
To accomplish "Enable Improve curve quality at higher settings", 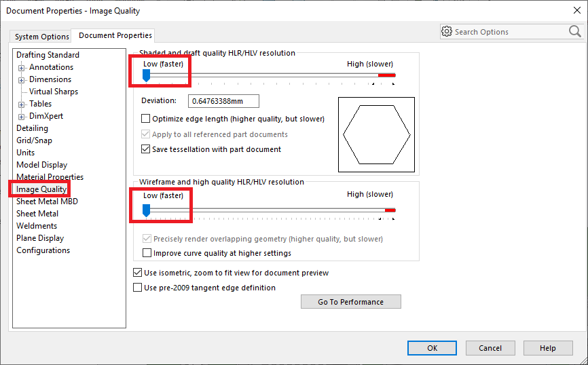I will tap(147, 253).
